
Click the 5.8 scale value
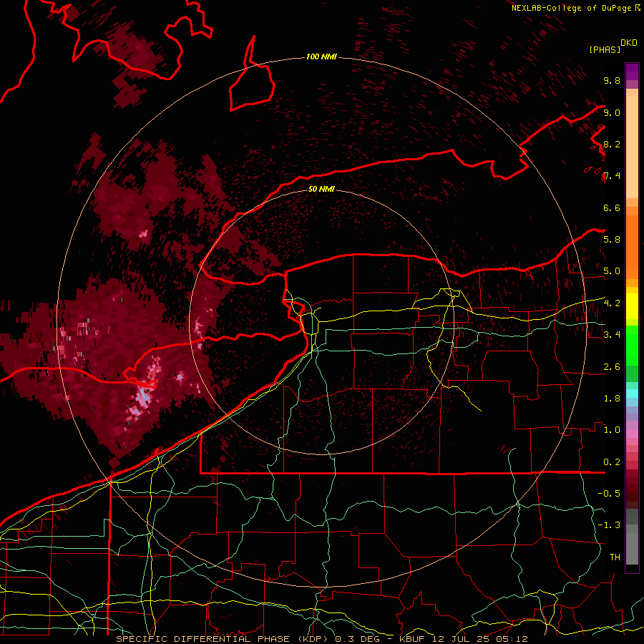[x=612, y=240]
